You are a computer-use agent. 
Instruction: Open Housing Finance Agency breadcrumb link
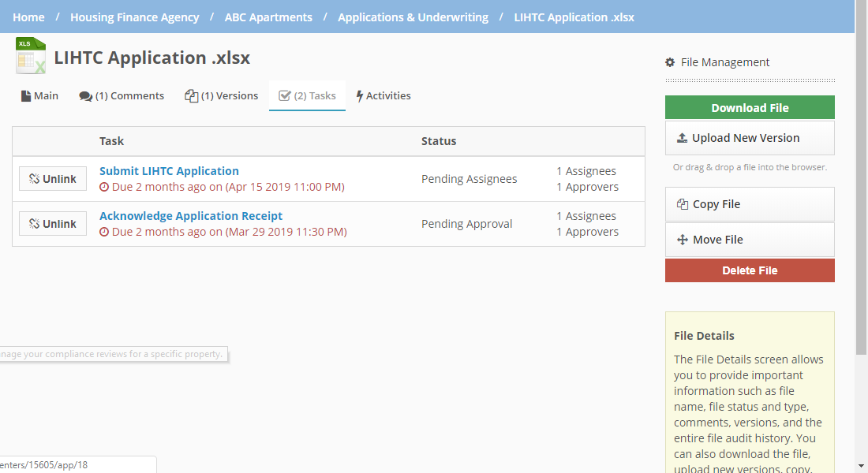tap(134, 17)
